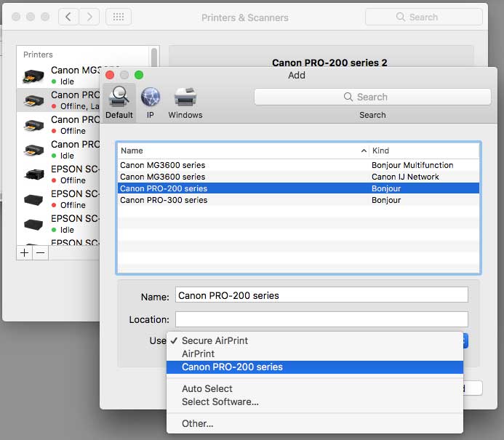The height and width of the screenshot is (440, 504).
Task: Click the Location input field
Action: [321, 319]
